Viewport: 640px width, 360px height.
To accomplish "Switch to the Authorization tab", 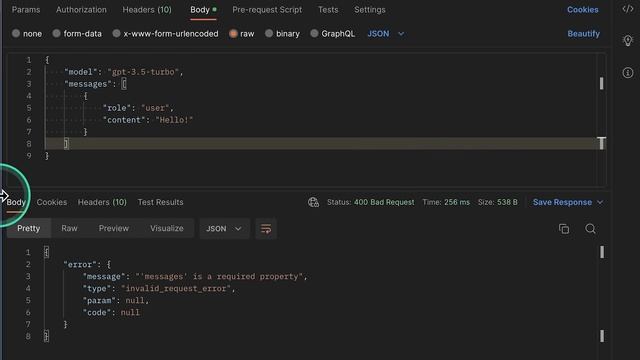I will pyautogui.click(x=81, y=10).
